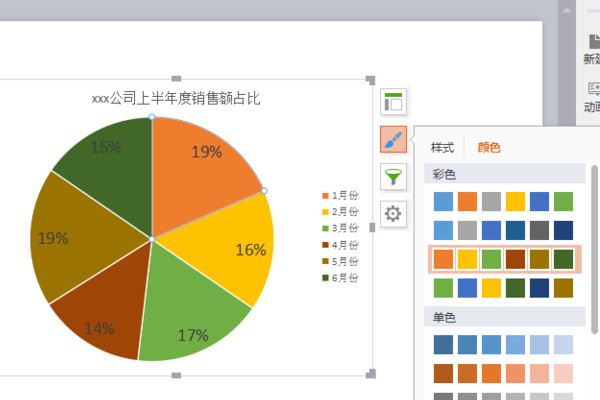Switch to the 样式 tab
Viewport: 600px width, 400px height.
point(442,147)
